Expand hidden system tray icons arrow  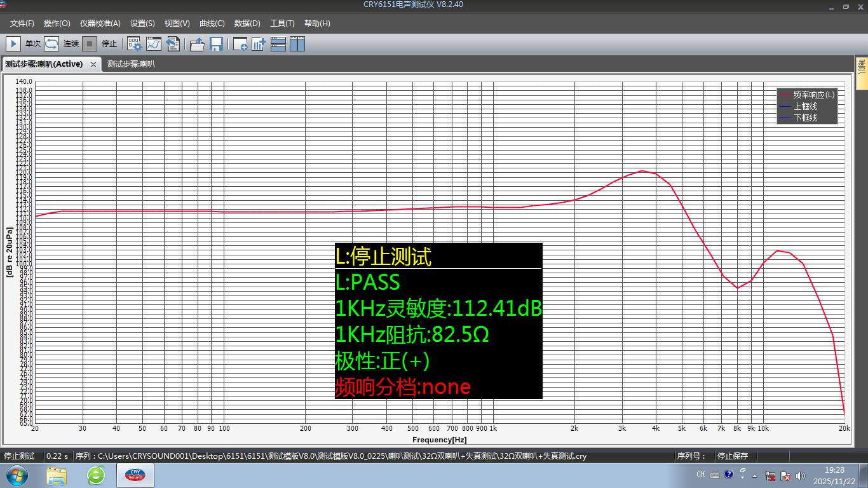point(755,475)
